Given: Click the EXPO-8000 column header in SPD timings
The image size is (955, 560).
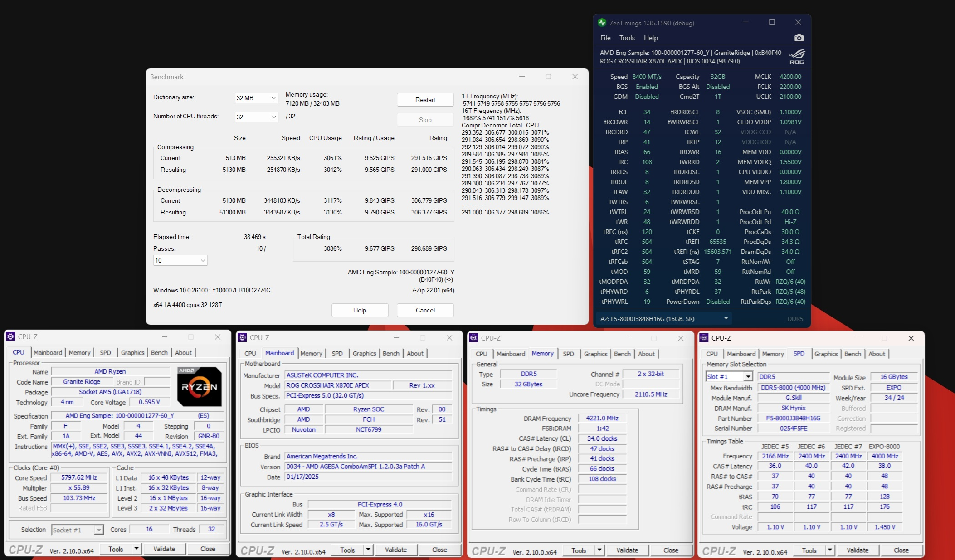Looking at the screenshot, I should point(885,447).
